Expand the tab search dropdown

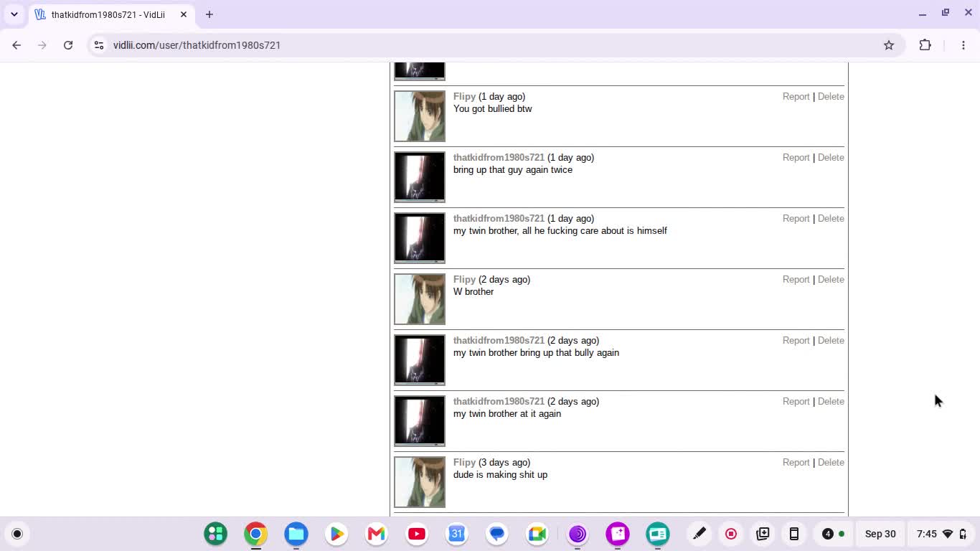click(x=14, y=14)
